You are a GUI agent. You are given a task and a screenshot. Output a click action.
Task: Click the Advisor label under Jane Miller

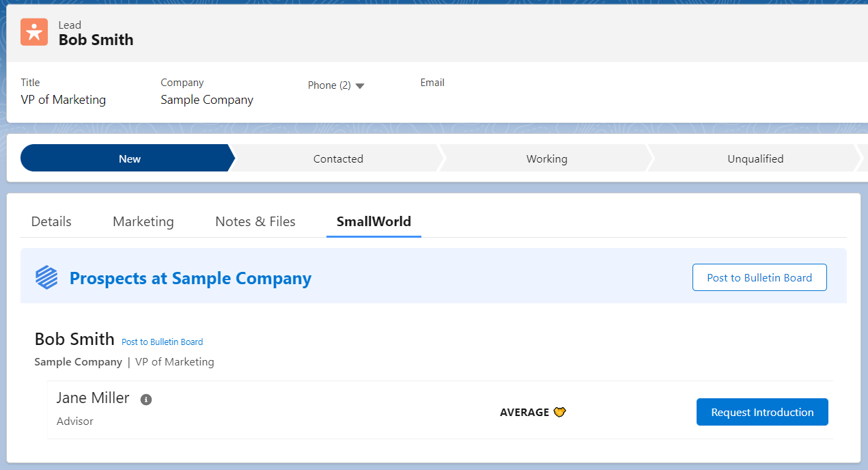coord(74,421)
